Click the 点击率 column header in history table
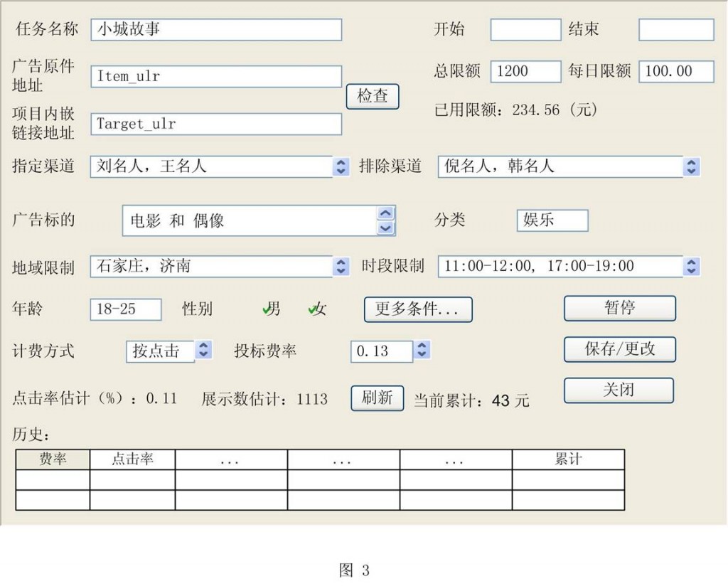Viewport: 728px width, 586px height. (132, 459)
